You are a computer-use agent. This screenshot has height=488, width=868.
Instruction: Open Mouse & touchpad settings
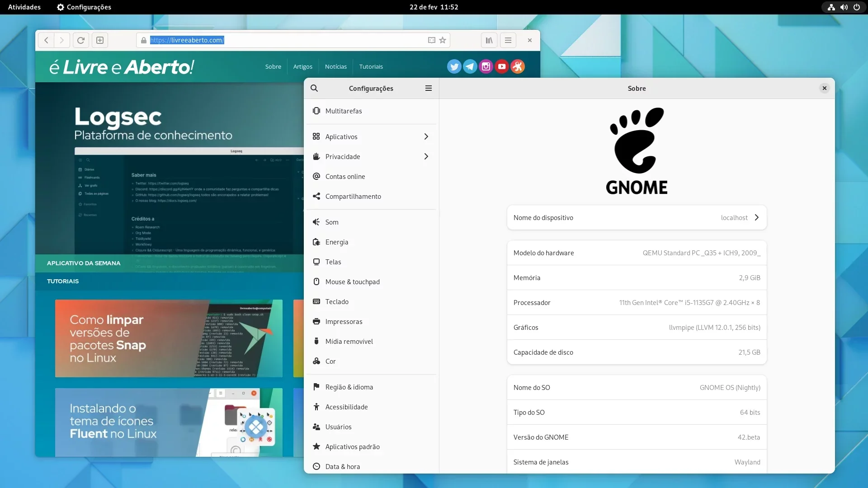(371, 282)
